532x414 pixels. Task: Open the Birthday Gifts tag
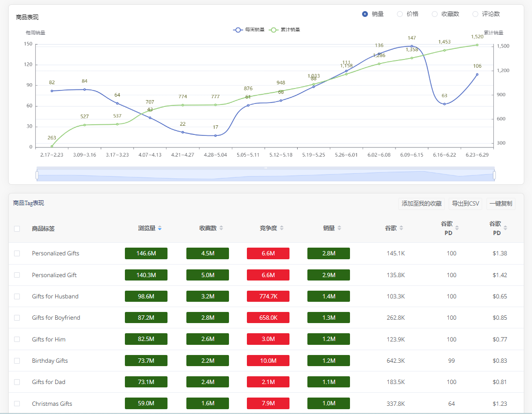tap(50, 361)
